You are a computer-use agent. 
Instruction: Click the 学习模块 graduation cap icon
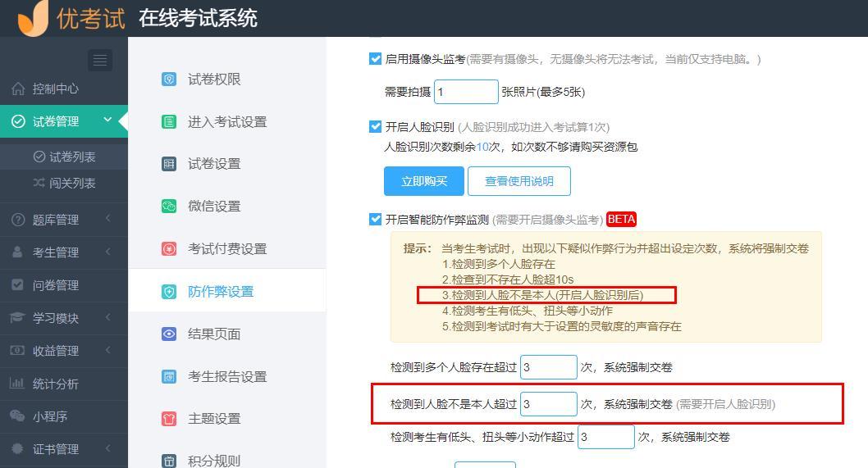pyautogui.click(x=18, y=317)
